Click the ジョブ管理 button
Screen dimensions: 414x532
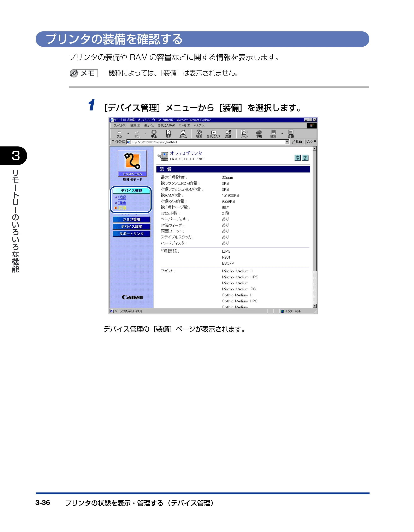(x=131, y=219)
